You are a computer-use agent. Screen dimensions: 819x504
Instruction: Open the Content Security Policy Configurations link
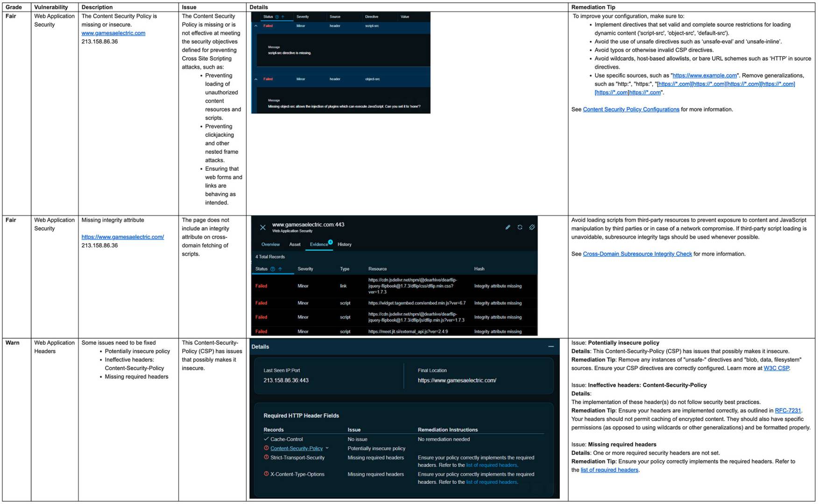coord(631,110)
